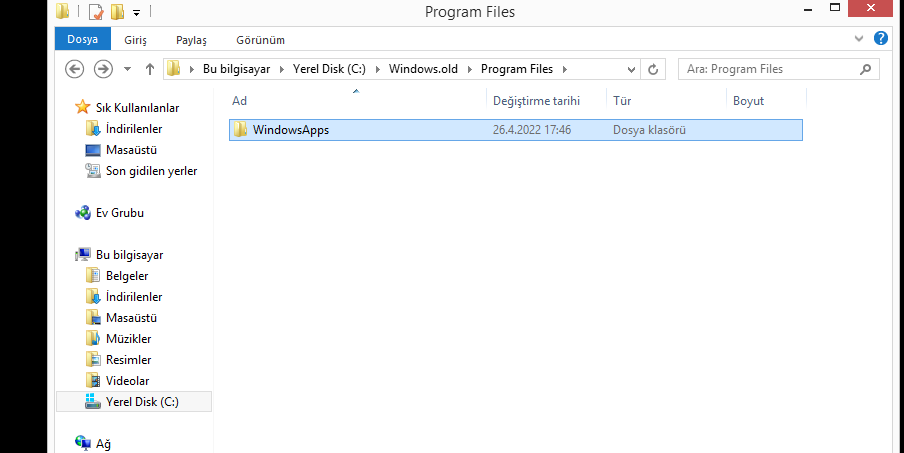Click the Videolar video folder icon

[93, 380]
